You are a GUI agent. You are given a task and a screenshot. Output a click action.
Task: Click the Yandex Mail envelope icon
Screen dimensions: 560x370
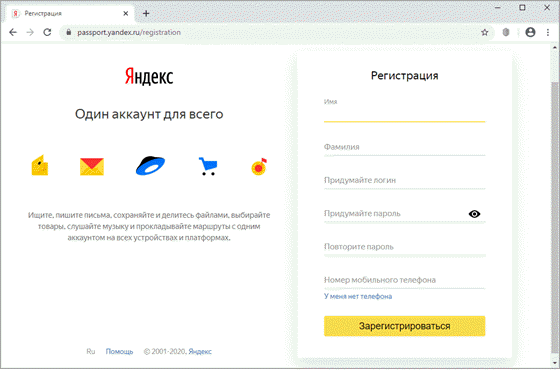tap(92, 167)
